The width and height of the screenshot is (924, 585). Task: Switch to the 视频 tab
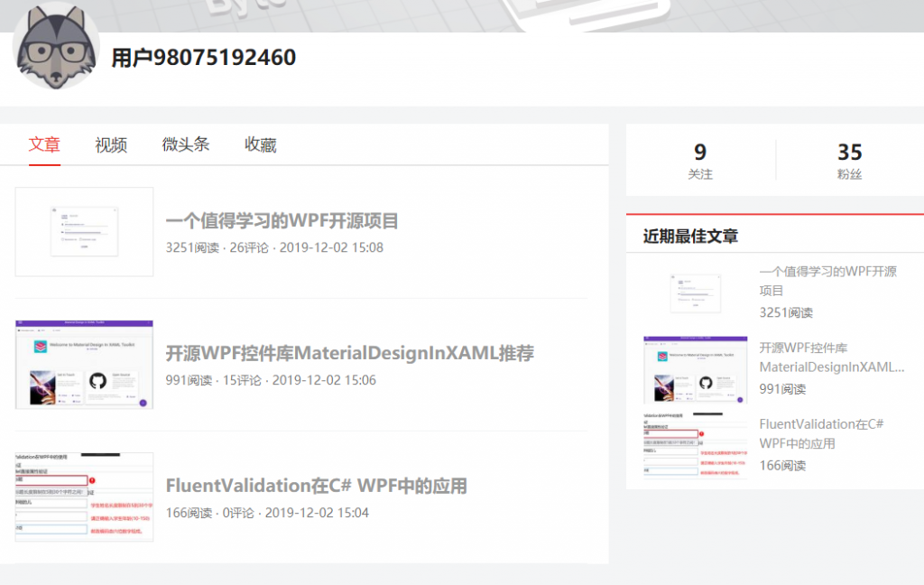click(x=111, y=144)
